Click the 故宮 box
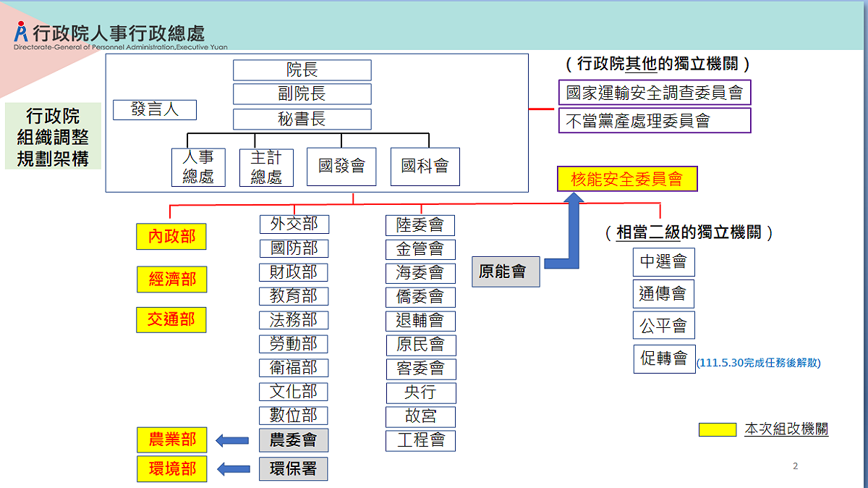Viewport: 868px width, 488px height. [x=420, y=416]
